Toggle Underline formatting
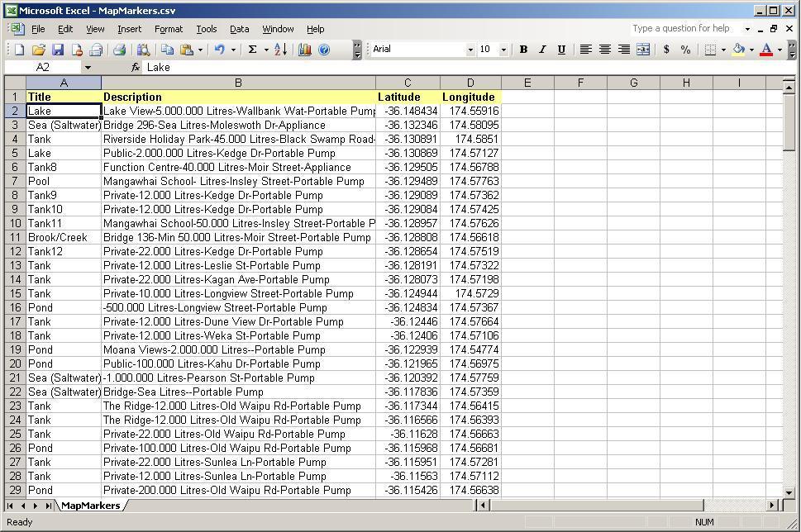 click(x=561, y=50)
